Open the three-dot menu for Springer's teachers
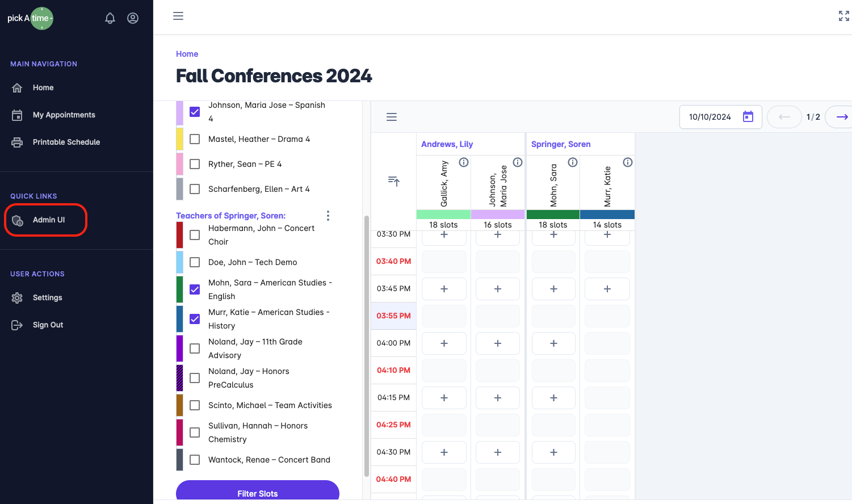852x504 pixels. [x=328, y=216]
